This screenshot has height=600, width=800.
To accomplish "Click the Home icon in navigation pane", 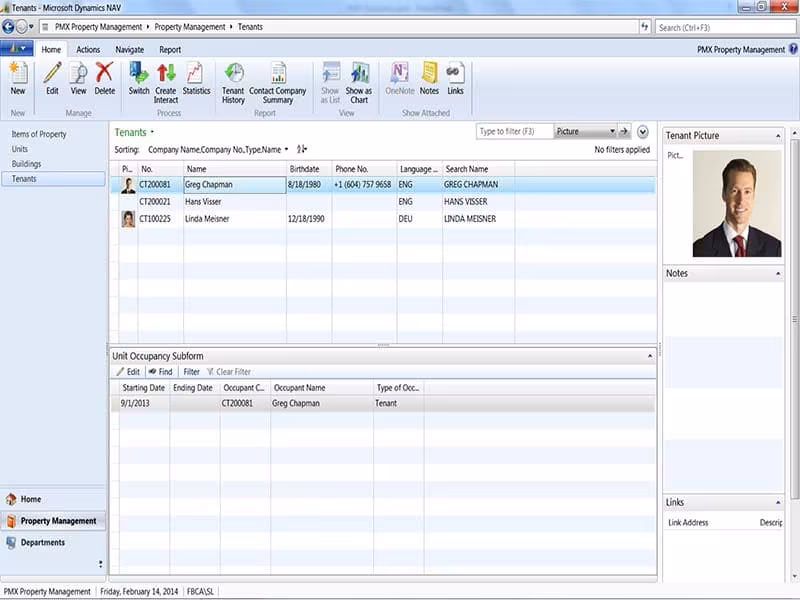I will pyautogui.click(x=11, y=499).
